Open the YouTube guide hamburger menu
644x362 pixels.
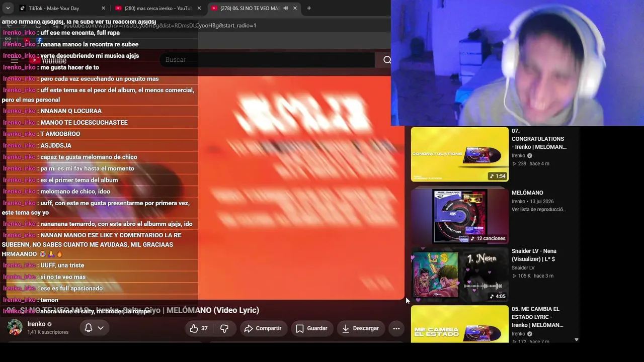[14, 60]
